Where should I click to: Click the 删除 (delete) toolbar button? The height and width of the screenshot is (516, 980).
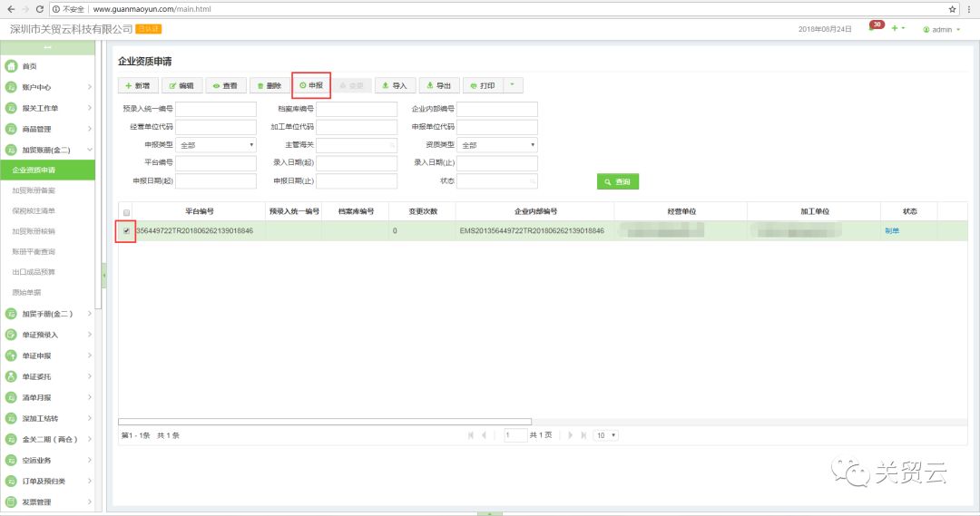coord(270,85)
